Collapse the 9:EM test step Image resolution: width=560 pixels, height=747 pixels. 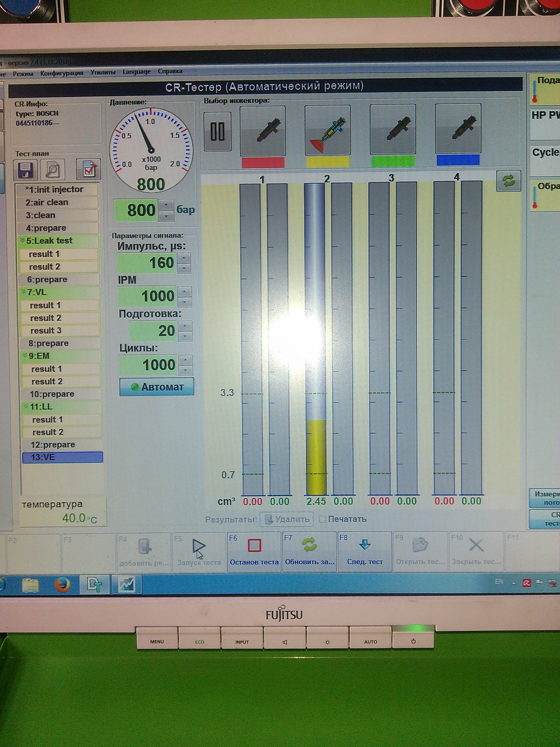pyautogui.click(x=25, y=355)
